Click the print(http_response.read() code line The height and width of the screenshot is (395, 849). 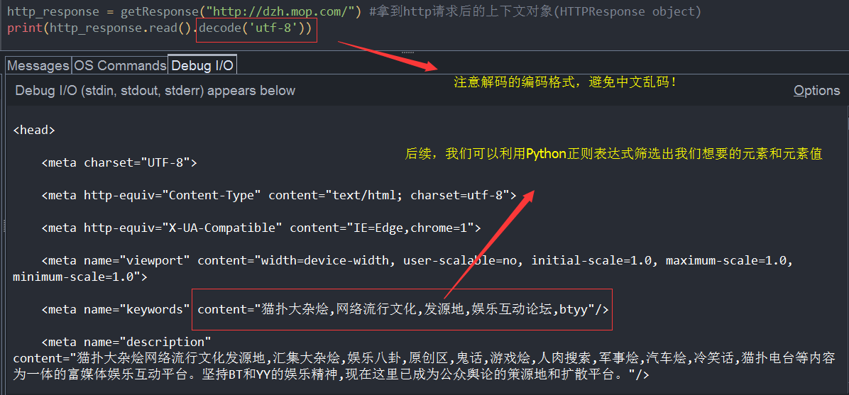[160, 29]
